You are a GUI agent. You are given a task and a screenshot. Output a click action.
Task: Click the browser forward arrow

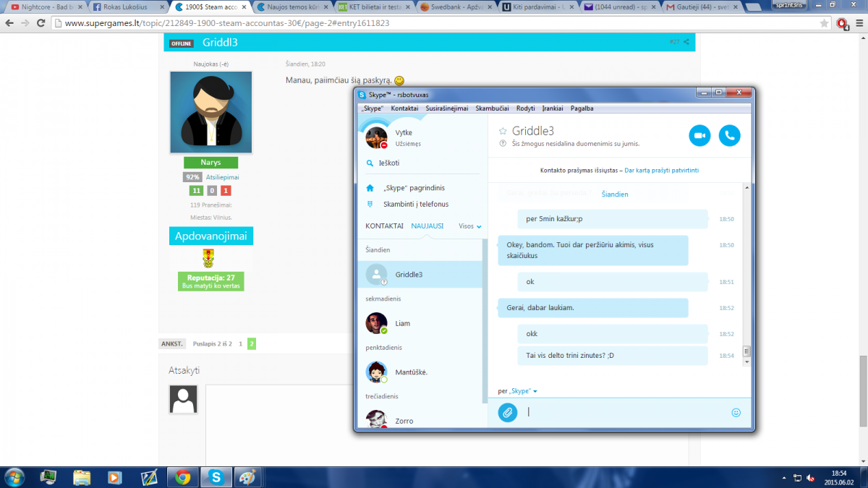click(27, 23)
